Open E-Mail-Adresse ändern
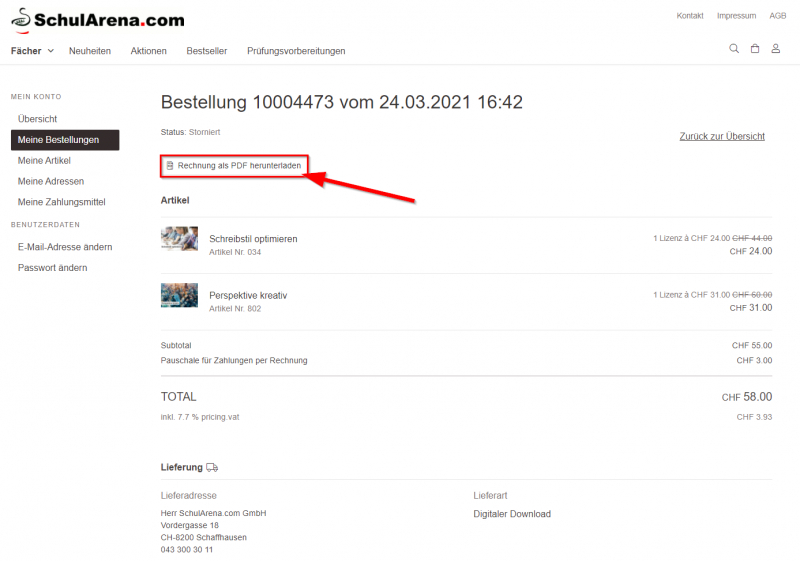The image size is (800, 561). click(x=65, y=247)
